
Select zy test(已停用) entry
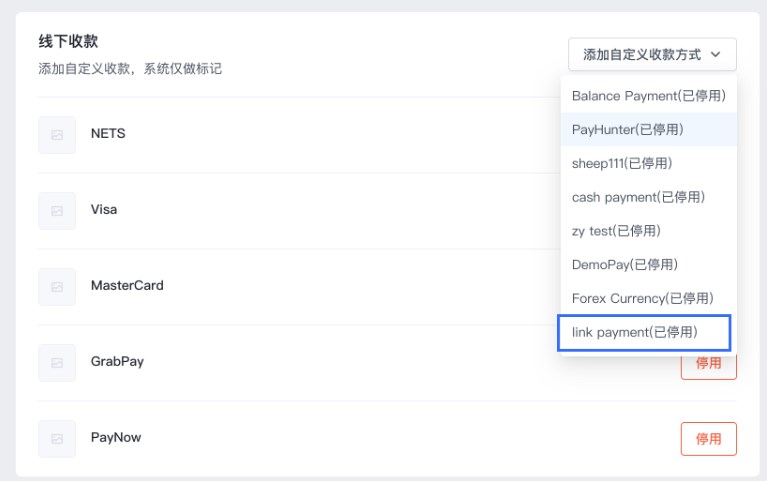[649, 231]
